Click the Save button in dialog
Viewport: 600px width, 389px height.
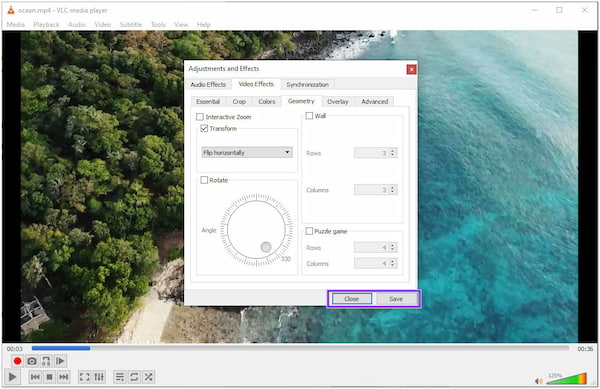coord(396,299)
